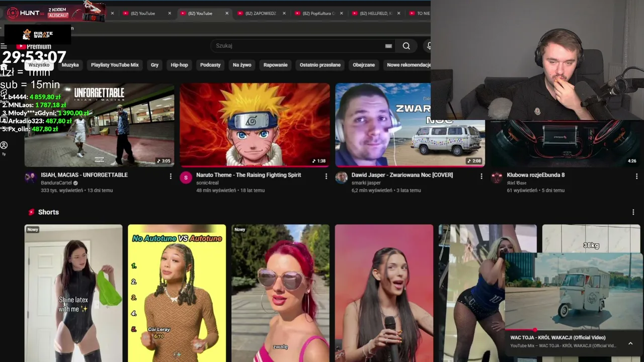Open the Shorts section three-dot menu
The height and width of the screenshot is (362, 644).
point(633,212)
